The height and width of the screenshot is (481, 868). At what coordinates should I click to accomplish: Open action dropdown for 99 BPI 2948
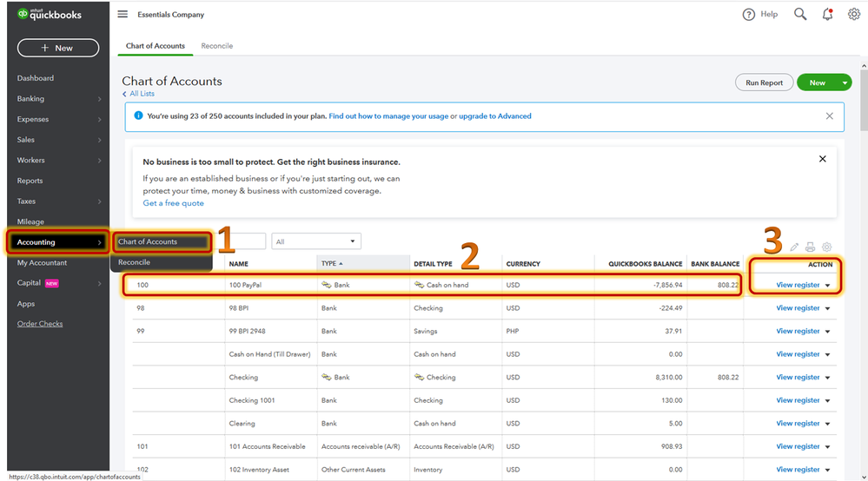click(827, 332)
